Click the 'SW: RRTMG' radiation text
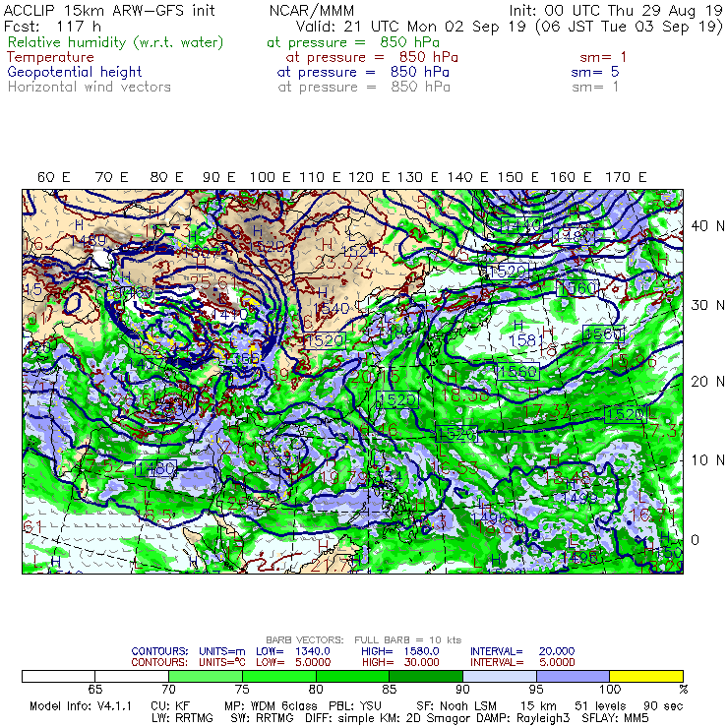This screenshot has height=728, width=728. pyautogui.click(x=262, y=718)
